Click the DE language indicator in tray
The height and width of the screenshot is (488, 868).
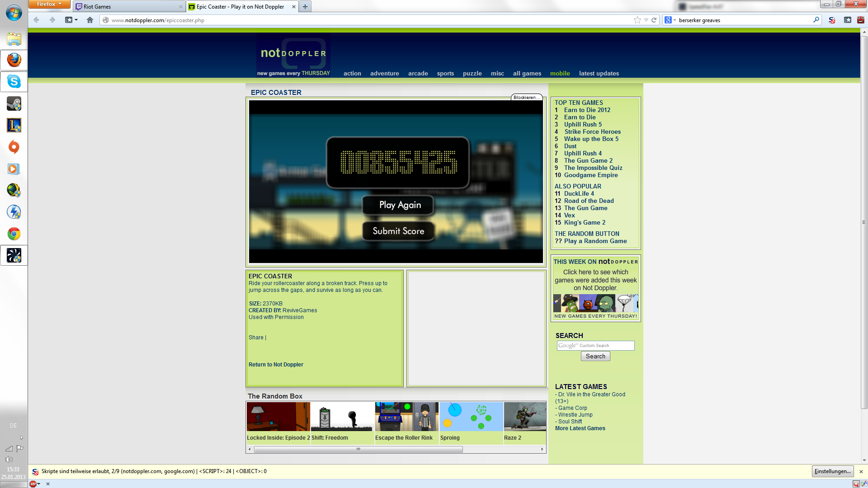click(x=14, y=426)
